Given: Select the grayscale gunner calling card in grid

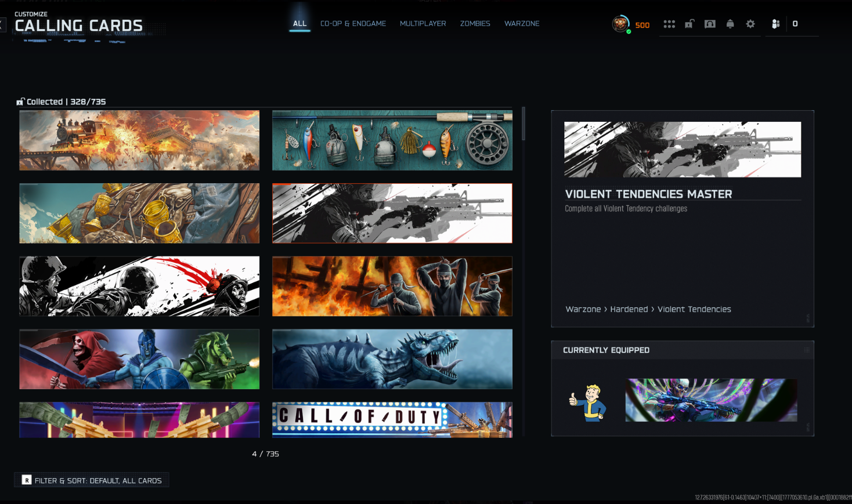Looking at the screenshot, I should click(392, 213).
